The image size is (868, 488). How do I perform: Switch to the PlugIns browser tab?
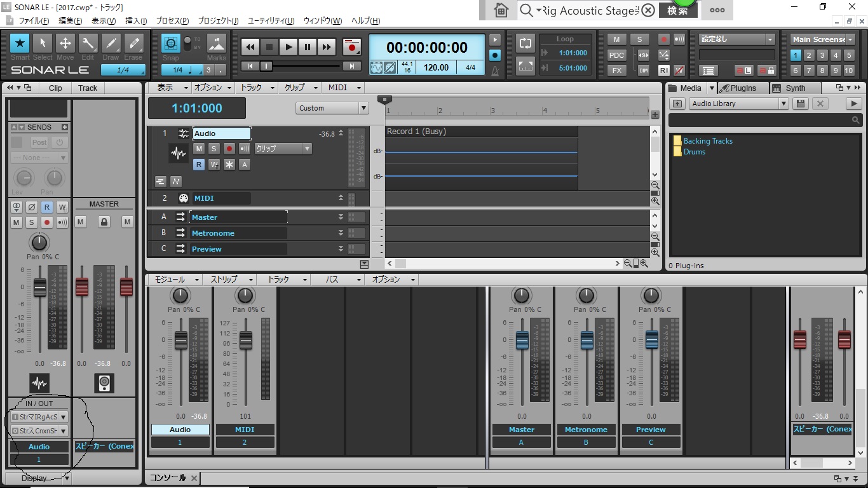743,88
